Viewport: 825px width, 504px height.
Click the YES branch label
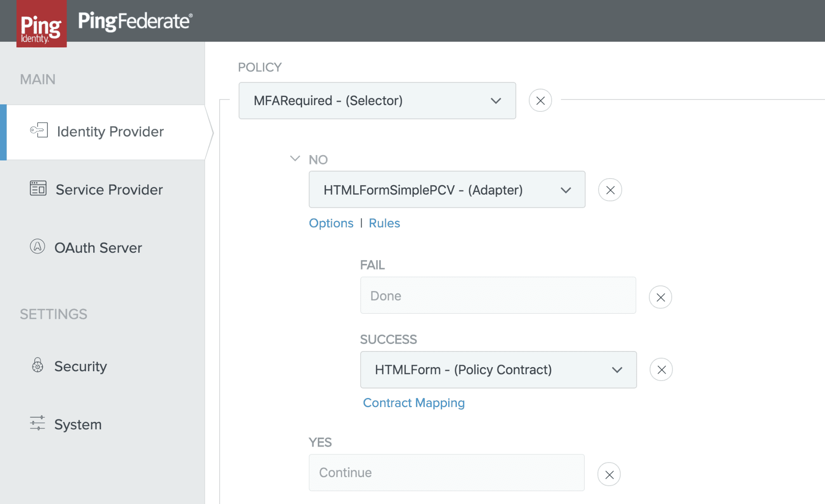(x=320, y=442)
